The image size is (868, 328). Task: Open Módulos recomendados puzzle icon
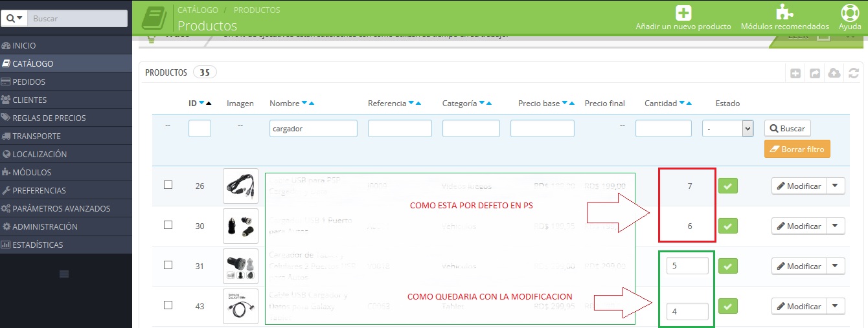784,13
